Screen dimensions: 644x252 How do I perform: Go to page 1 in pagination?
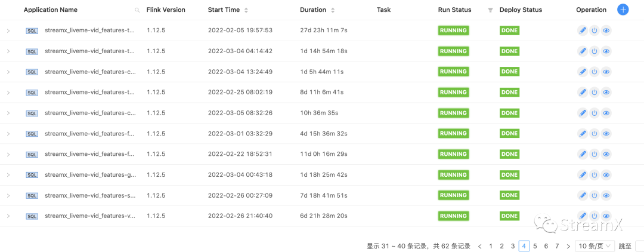point(491,246)
